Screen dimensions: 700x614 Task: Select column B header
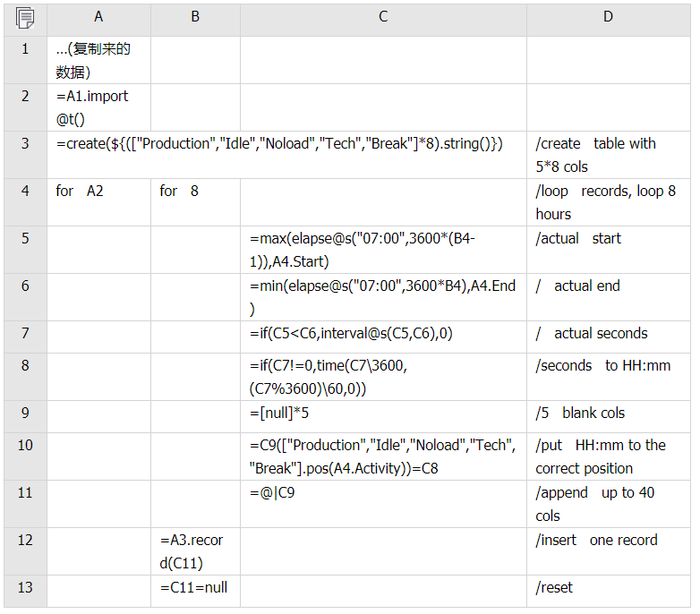coord(195,17)
